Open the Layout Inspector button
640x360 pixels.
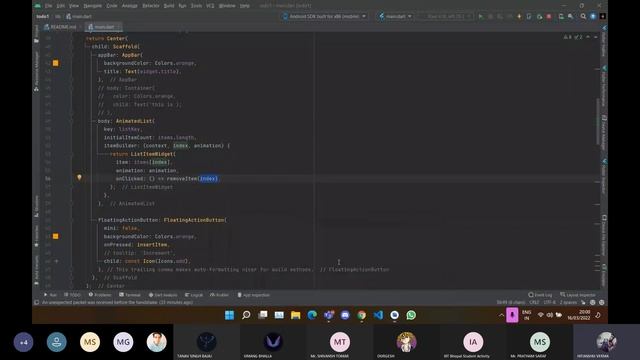pyautogui.click(x=578, y=295)
